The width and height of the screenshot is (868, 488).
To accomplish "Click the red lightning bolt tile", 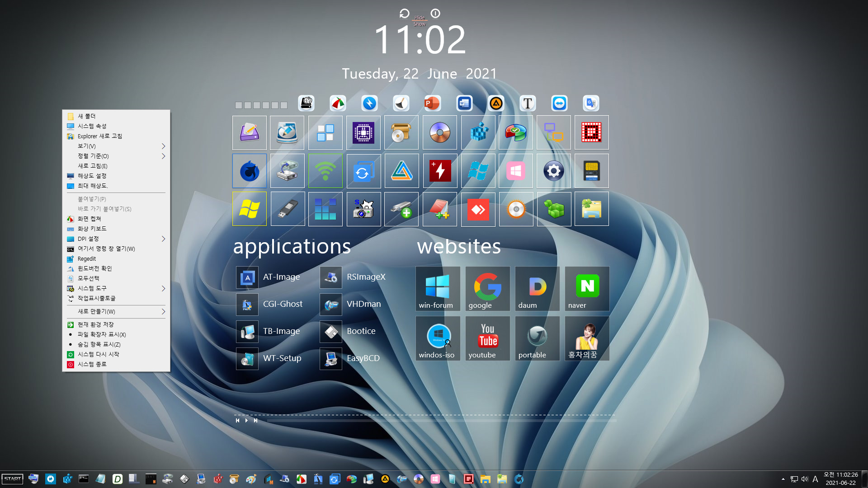I will (439, 171).
